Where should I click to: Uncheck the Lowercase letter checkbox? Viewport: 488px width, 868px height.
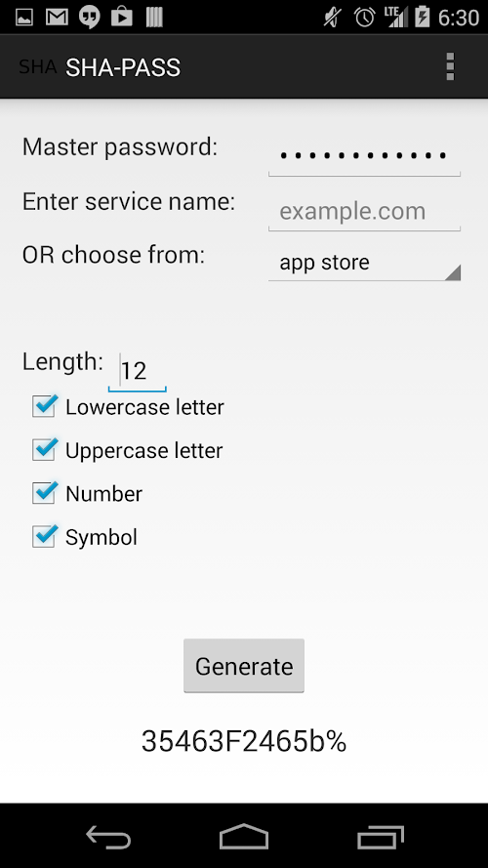coord(44,406)
